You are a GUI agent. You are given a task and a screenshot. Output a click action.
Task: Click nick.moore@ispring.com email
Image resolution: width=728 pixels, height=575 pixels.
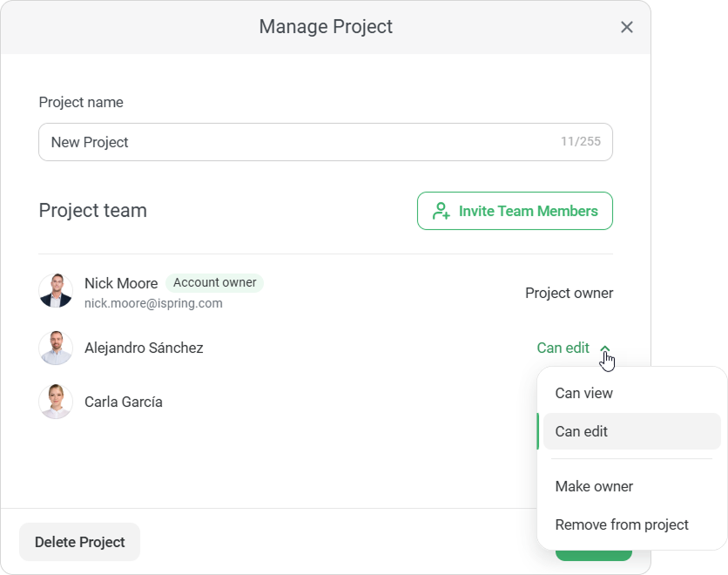click(x=153, y=303)
